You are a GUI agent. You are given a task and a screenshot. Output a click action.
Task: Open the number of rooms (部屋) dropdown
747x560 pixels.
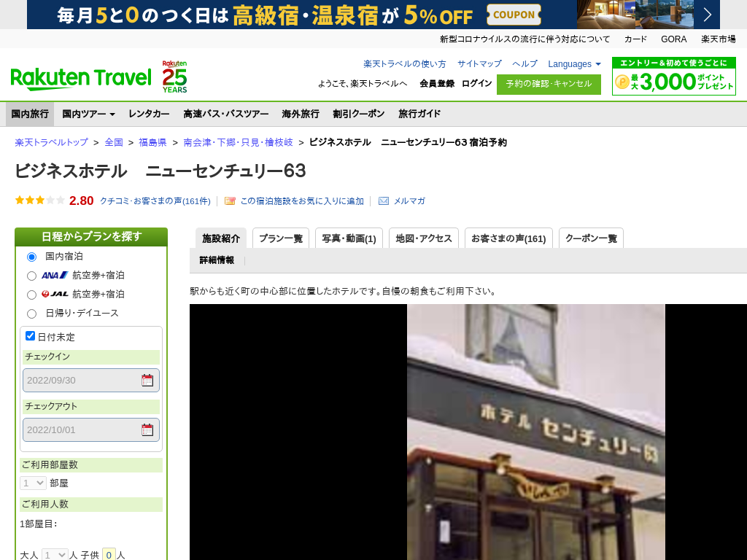[x=33, y=483]
